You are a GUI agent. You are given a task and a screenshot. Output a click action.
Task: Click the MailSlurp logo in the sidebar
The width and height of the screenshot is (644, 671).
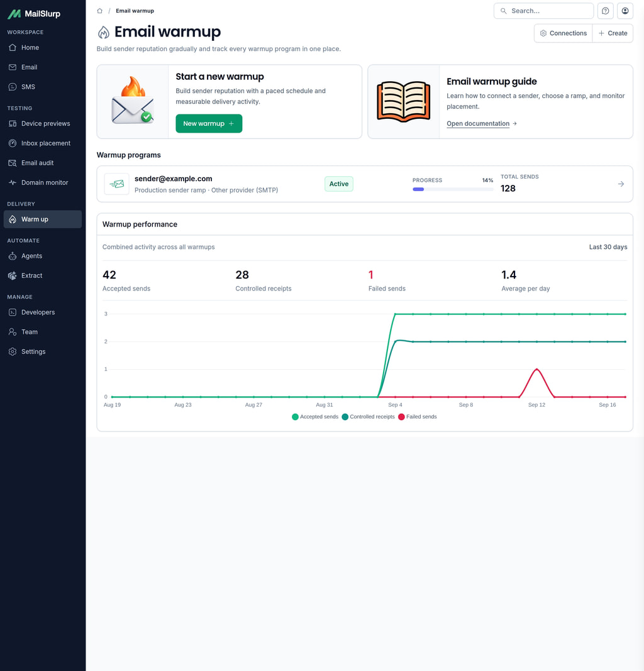pos(34,14)
